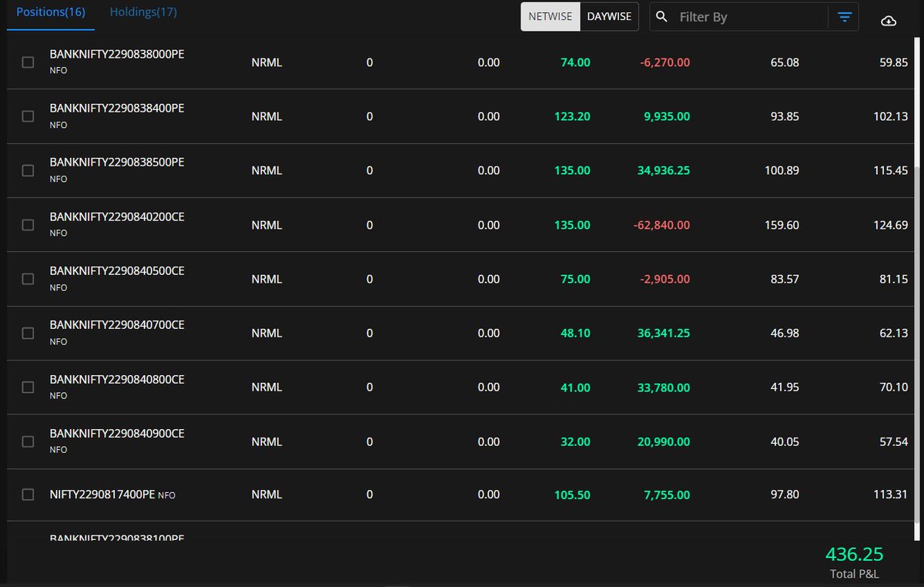Viewport: 924px width, 587px height.
Task: Click the -6,270.00 loss value
Action: (x=665, y=62)
